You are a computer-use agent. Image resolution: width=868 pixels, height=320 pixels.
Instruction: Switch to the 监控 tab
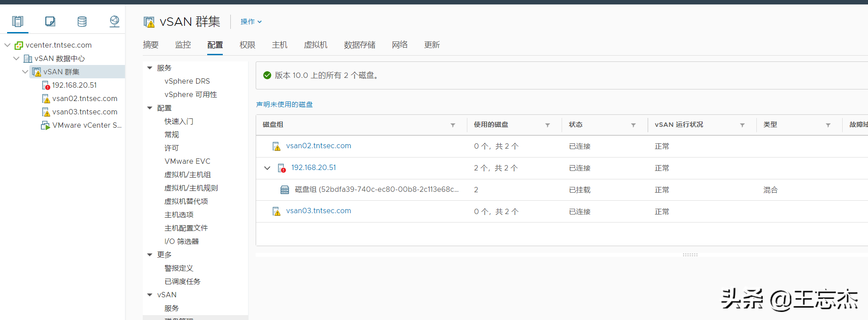click(183, 45)
